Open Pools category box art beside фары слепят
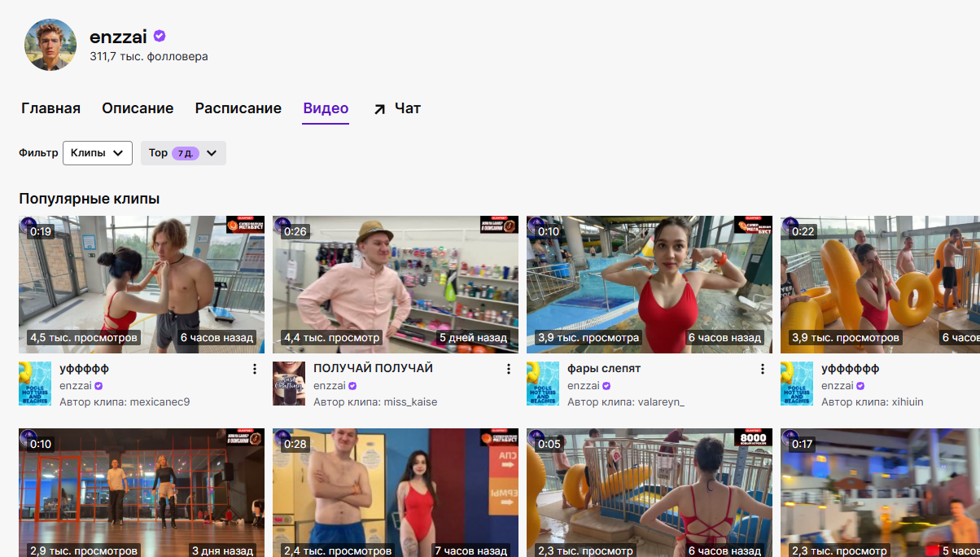Screen dimensions: 980x557 pos(543,384)
